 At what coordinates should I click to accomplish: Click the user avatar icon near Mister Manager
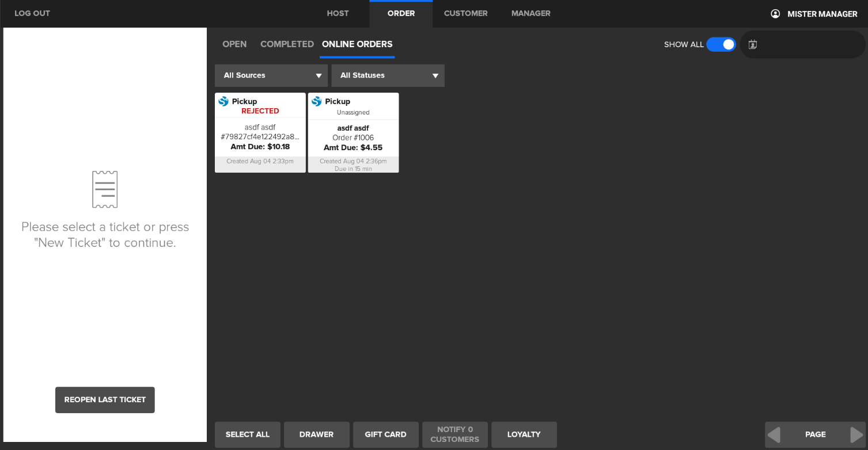775,13
